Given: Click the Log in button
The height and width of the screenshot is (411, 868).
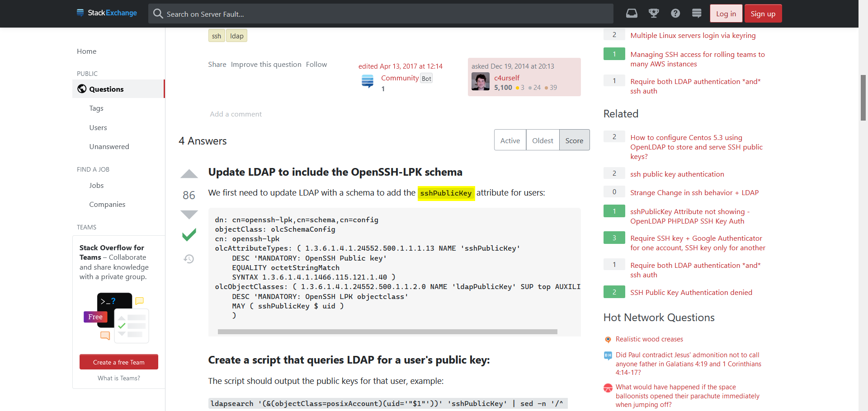Looking at the screenshot, I should (726, 14).
